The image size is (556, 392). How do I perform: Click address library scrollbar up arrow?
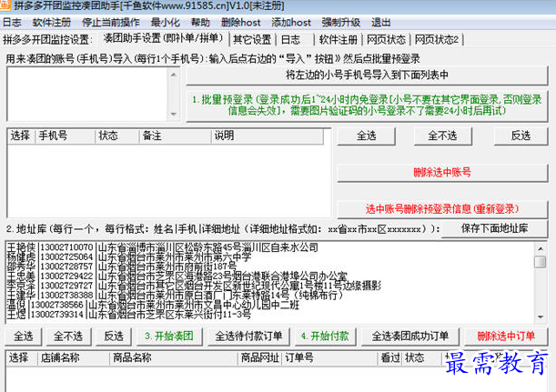(540, 249)
